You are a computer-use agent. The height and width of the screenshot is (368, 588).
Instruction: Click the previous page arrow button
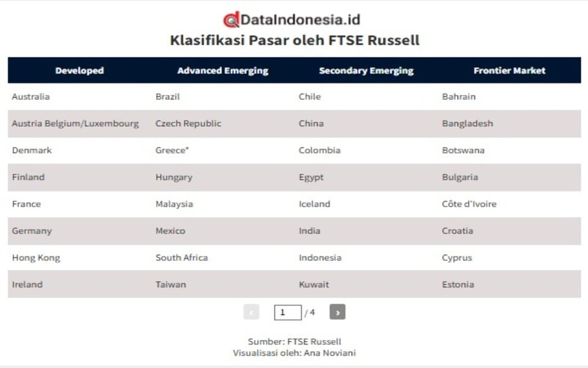click(x=251, y=312)
